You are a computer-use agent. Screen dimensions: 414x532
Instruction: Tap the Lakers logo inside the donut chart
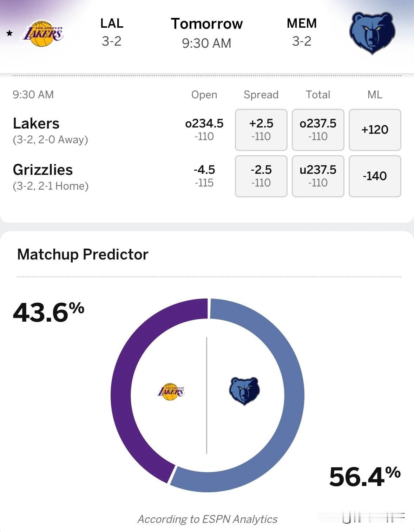click(172, 391)
